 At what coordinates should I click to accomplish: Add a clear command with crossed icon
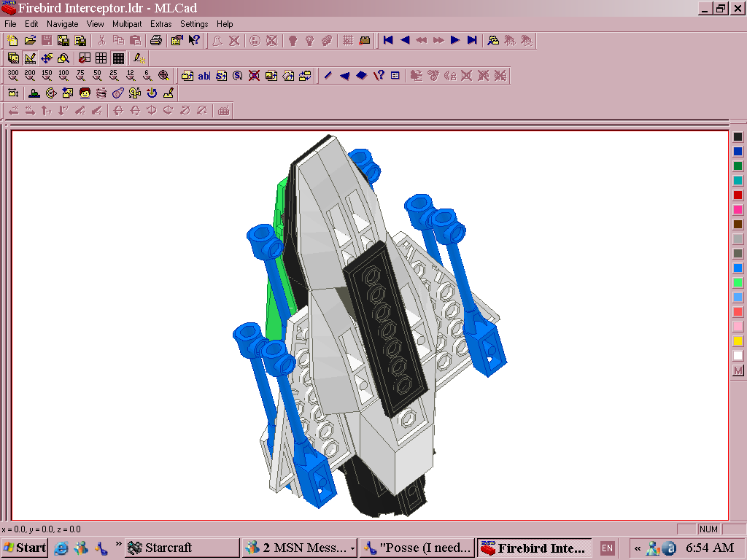pyautogui.click(x=255, y=75)
